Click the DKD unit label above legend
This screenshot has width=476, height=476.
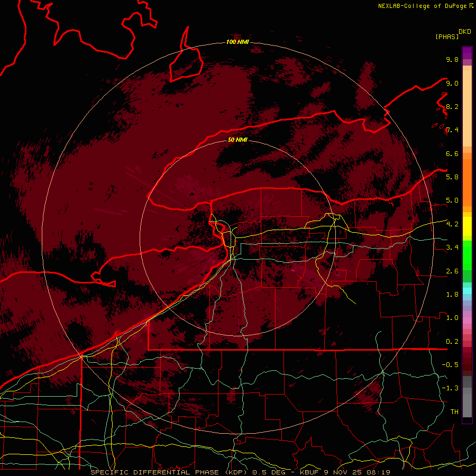465,32
